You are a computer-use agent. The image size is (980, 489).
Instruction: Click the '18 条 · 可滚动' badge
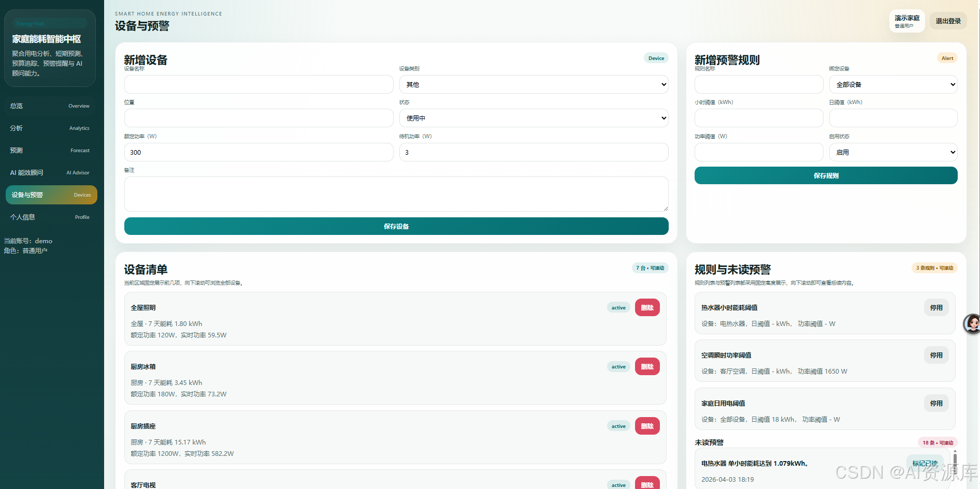point(938,442)
